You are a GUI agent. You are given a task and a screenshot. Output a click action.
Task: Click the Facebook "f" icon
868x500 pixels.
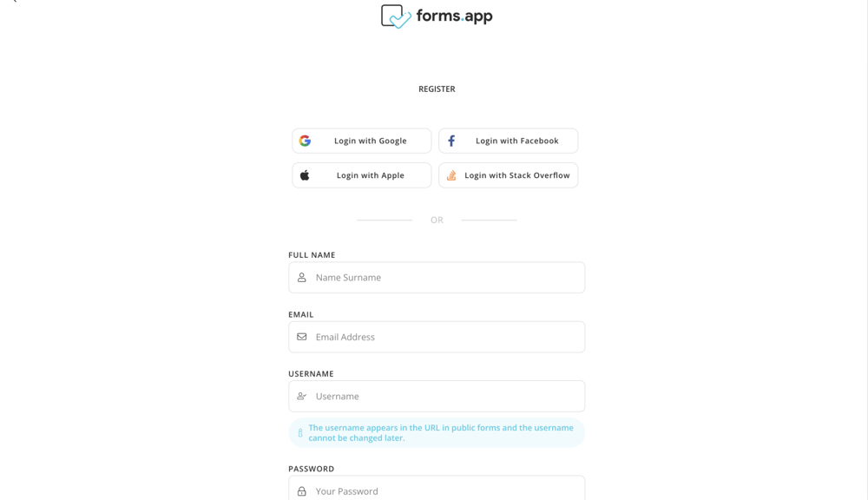click(452, 140)
